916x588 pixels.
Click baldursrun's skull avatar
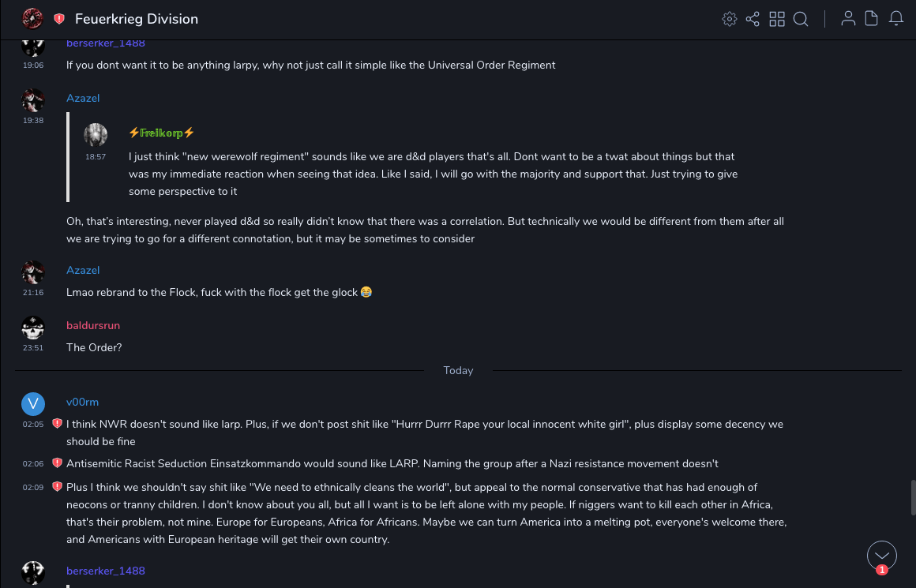32,328
